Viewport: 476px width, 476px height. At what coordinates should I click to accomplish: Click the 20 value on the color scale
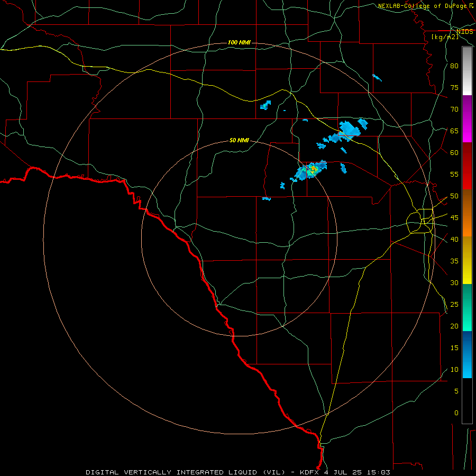[x=454, y=326]
